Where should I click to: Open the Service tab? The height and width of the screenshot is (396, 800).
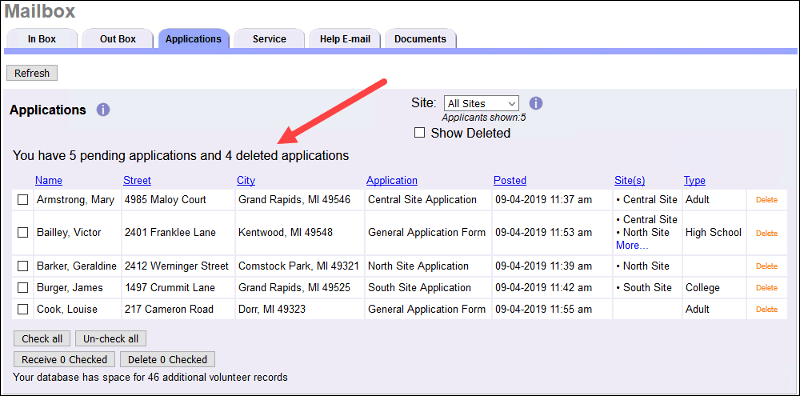269,39
